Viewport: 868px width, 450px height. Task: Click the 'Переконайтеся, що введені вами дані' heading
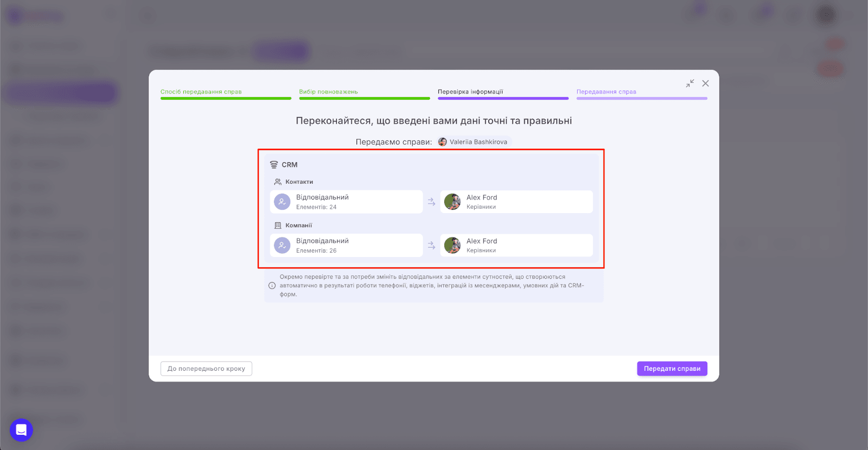click(434, 121)
